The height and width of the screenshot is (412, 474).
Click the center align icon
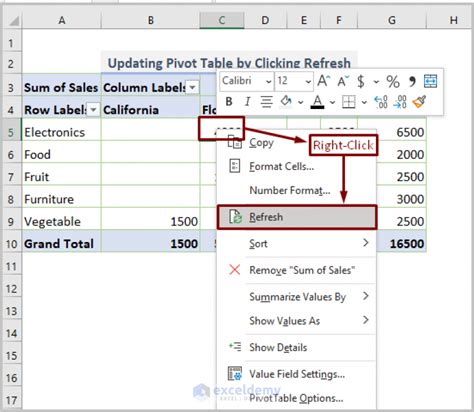point(266,102)
